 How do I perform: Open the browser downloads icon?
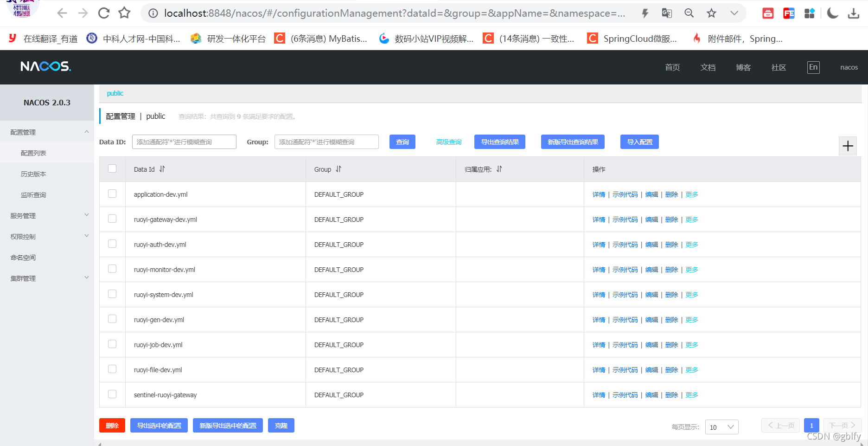coord(854,13)
